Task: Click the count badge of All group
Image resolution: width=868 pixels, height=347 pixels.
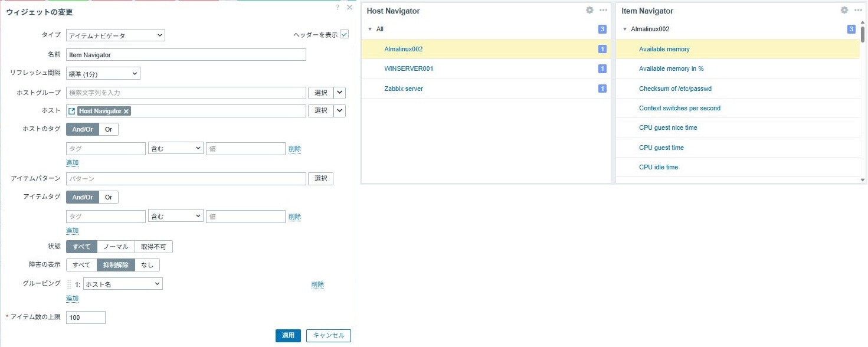Action: tap(602, 29)
